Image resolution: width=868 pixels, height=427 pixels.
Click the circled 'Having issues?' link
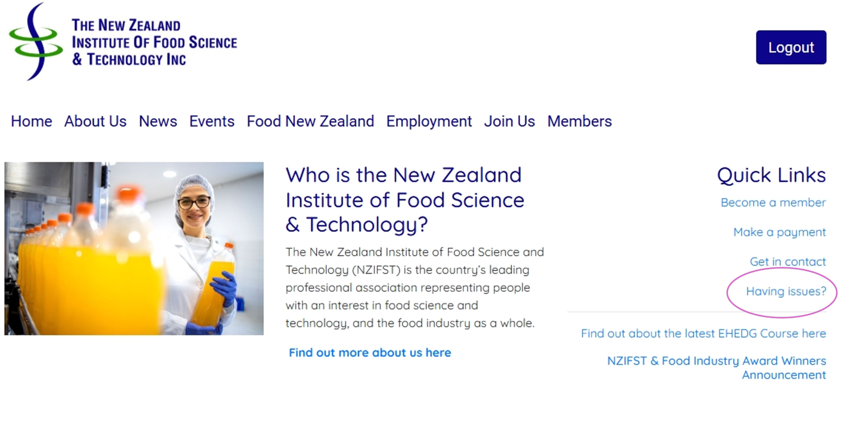point(785,291)
